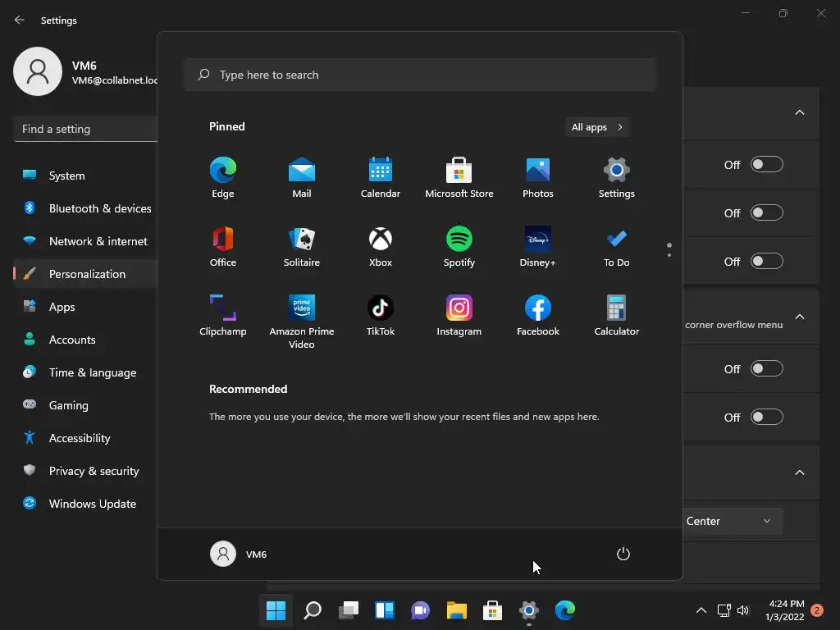The image size is (840, 630).
Task: Open Microsoft Store from pinned apps
Action: click(x=459, y=177)
